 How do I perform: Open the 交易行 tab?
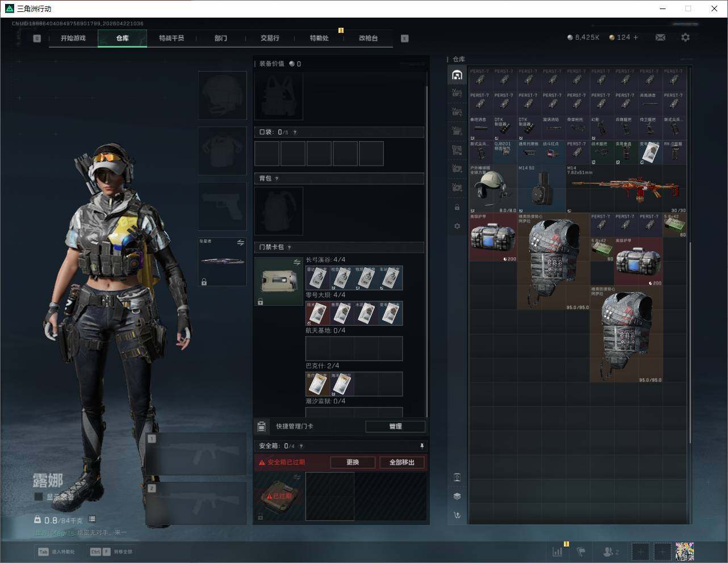click(x=270, y=38)
